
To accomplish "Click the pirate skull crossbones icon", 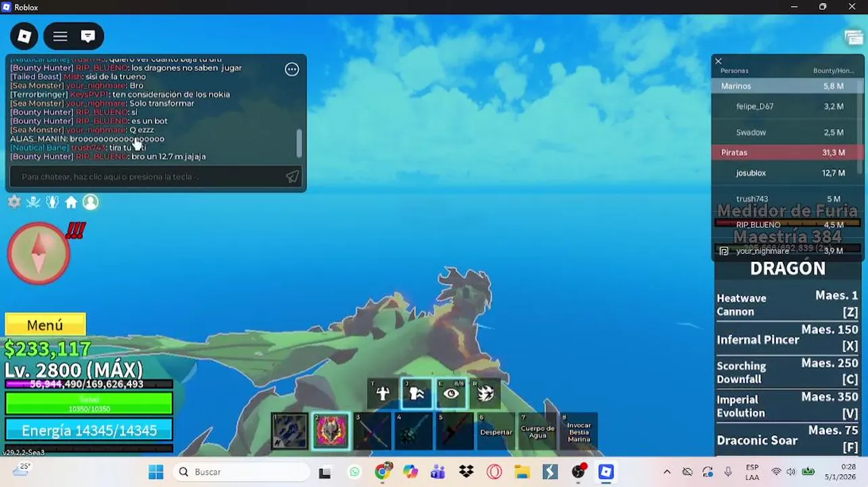I will 33,202.
